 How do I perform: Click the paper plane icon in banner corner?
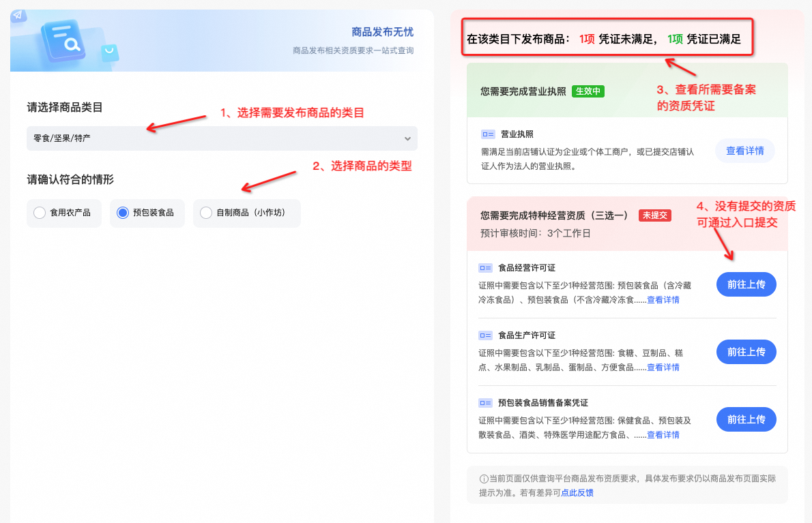click(x=18, y=15)
